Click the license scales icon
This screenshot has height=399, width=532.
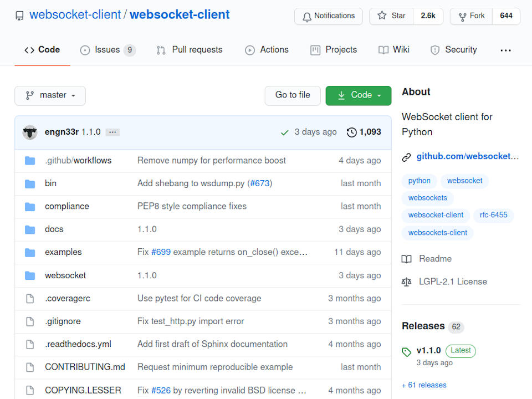(x=406, y=282)
